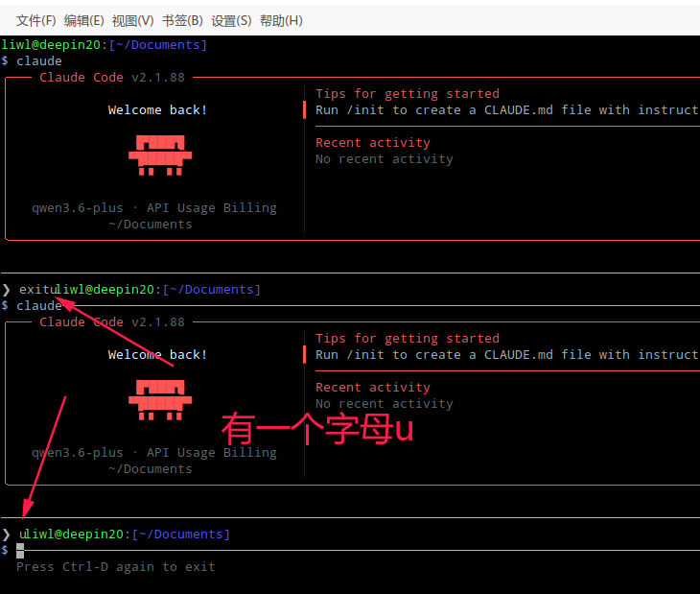The image size is (700, 594).
Task: Open the 帮助(H) menu
Action: (x=281, y=20)
